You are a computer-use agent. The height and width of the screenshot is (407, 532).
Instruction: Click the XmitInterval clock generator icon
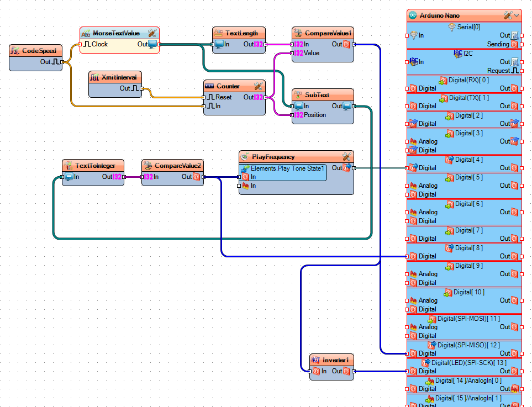pos(94,77)
